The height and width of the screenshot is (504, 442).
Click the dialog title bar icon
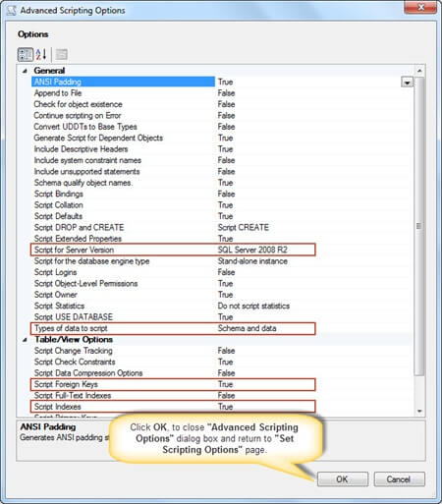11,10
